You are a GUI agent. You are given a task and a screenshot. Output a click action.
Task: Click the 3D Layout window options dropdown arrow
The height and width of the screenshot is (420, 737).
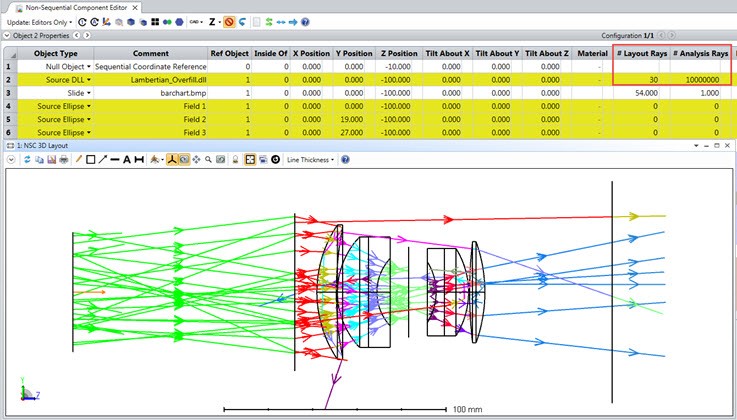pos(696,146)
